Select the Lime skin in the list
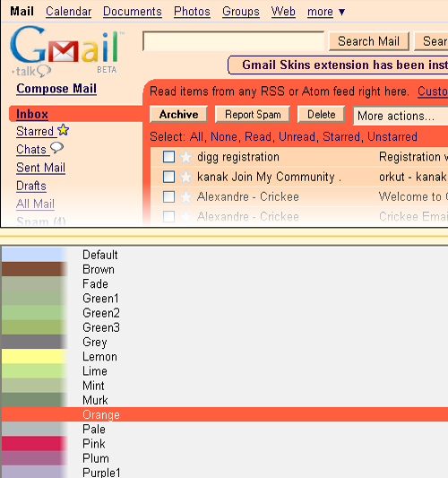Screen dimensions: 448x478 pyautogui.click(x=95, y=371)
